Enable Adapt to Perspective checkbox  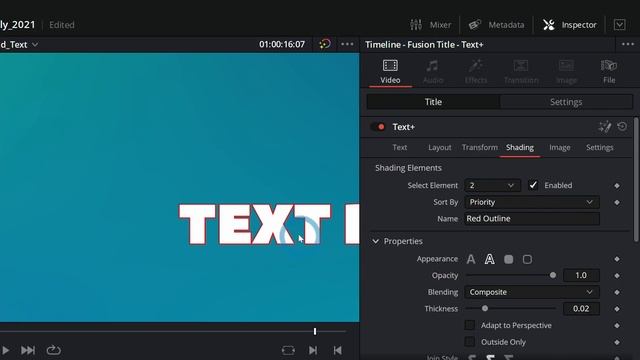click(x=469, y=325)
